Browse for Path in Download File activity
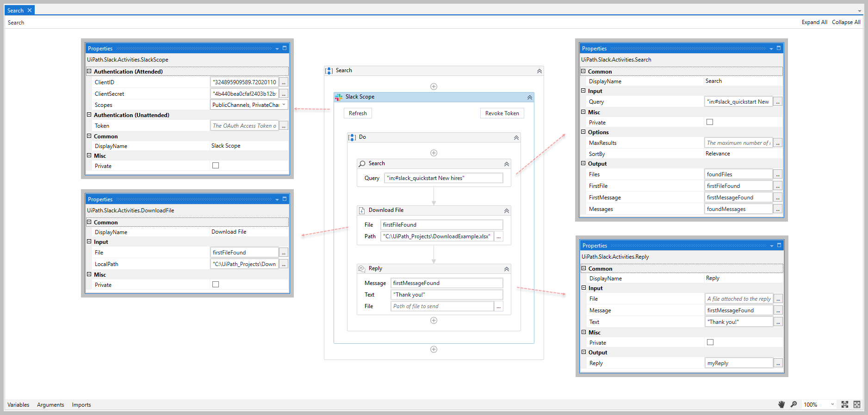The height and width of the screenshot is (415, 868). coord(499,236)
